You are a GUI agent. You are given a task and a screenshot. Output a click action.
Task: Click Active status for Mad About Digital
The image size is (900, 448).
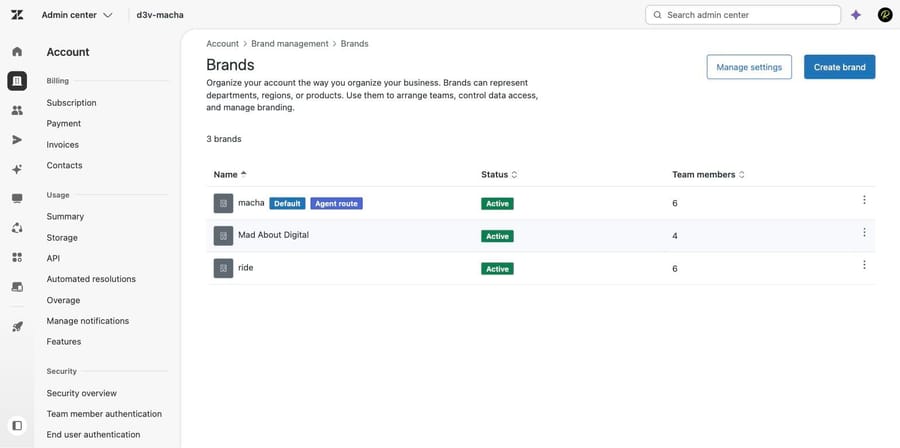point(497,236)
